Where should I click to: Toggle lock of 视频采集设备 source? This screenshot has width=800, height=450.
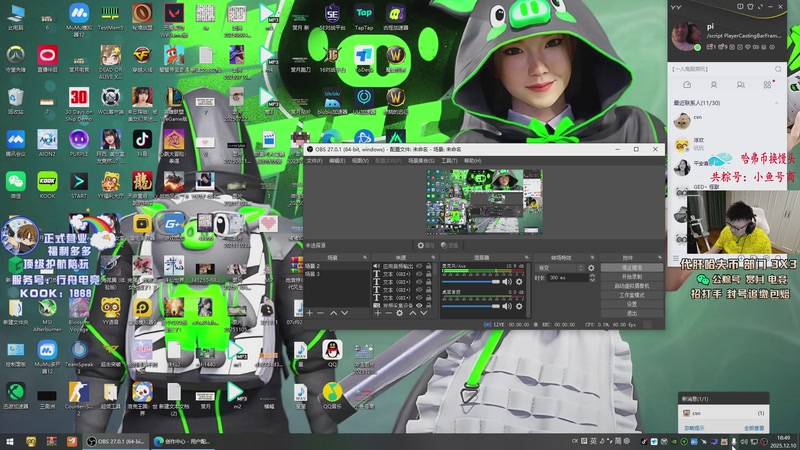[429, 305]
